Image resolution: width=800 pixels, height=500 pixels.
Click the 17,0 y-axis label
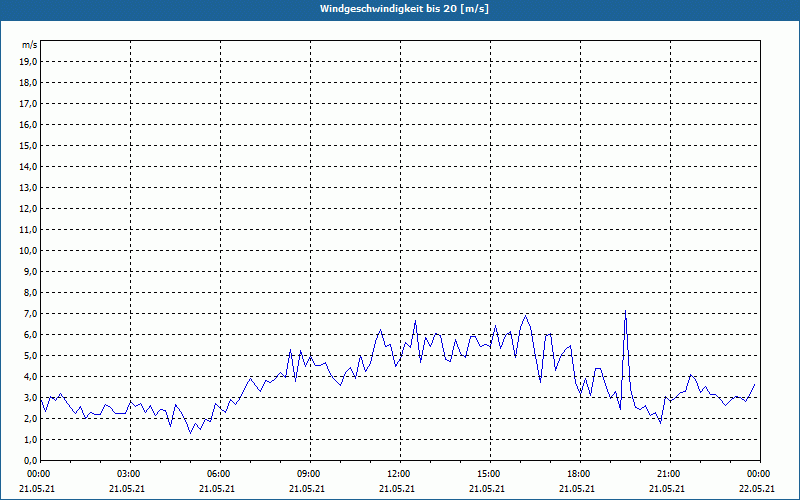click(27, 104)
